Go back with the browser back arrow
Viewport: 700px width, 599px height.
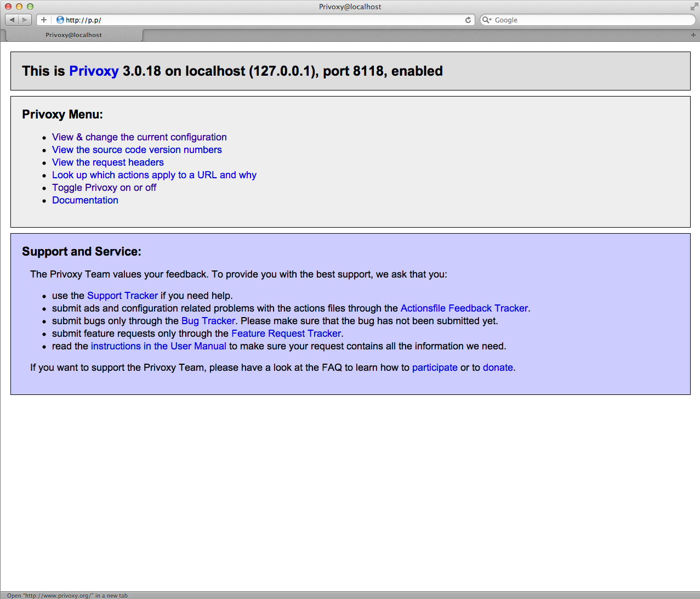pos(12,20)
